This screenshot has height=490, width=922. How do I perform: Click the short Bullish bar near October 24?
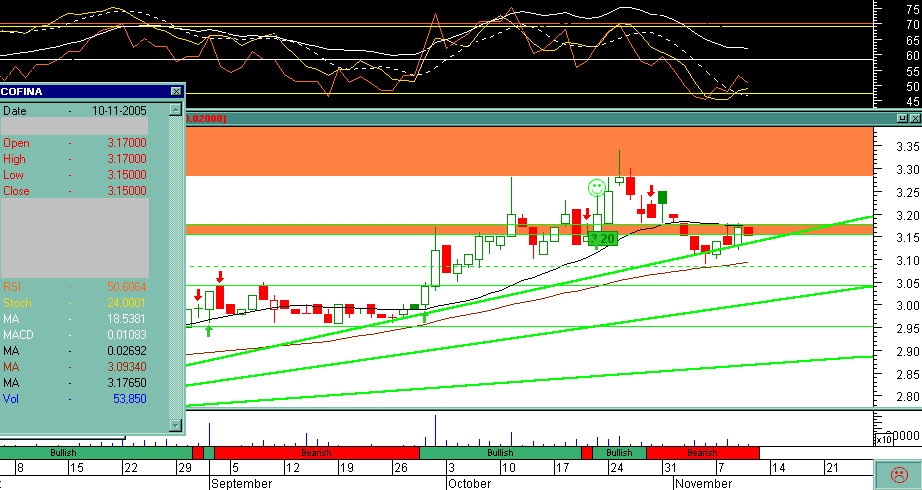click(x=619, y=453)
